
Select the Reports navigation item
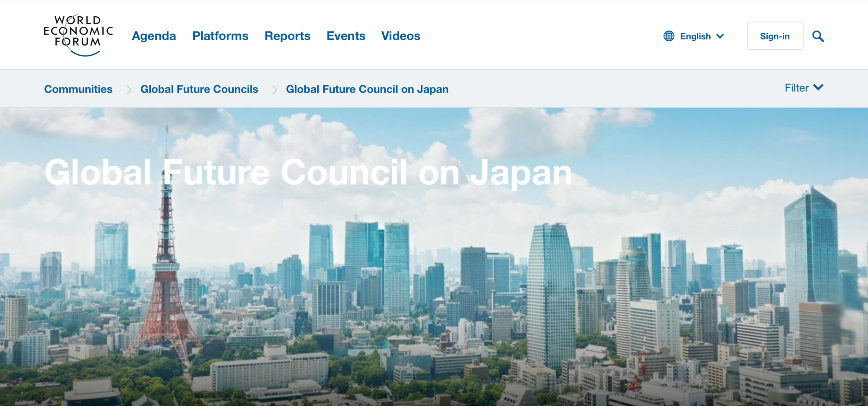pyautogui.click(x=287, y=36)
